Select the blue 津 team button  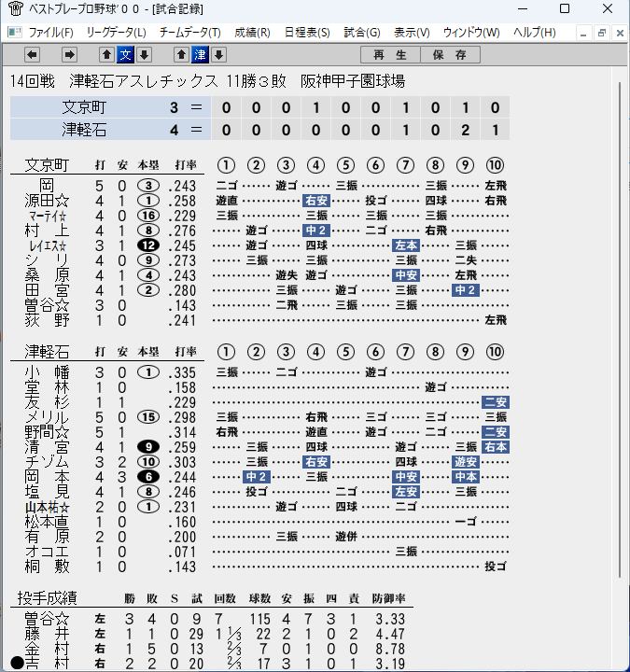pyautogui.click(x=200, y=55)
